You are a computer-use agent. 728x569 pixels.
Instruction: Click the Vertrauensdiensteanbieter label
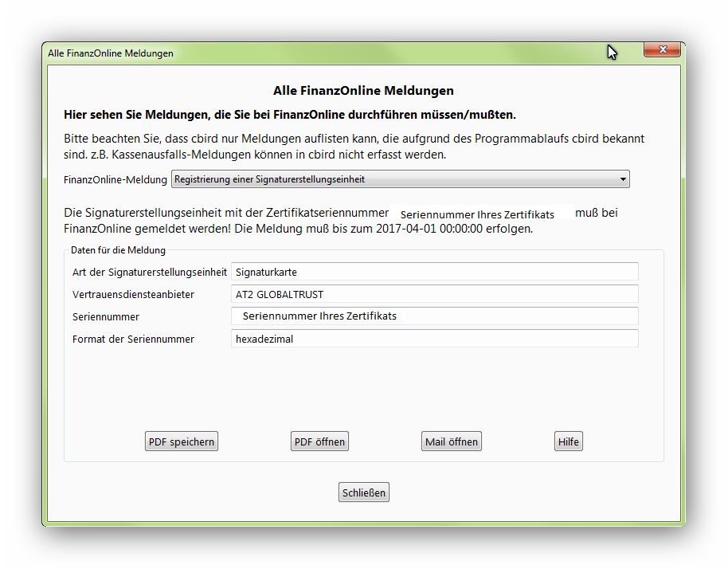[133, 295]
